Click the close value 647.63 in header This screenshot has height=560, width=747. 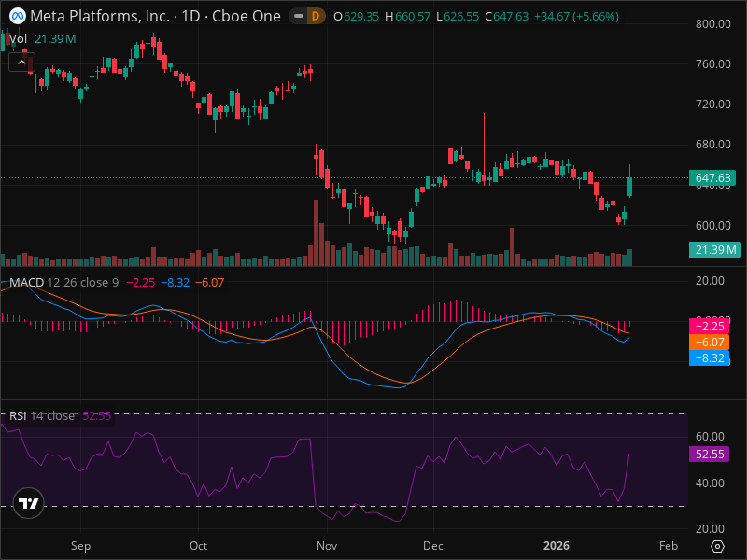click(x=511, y=16)
